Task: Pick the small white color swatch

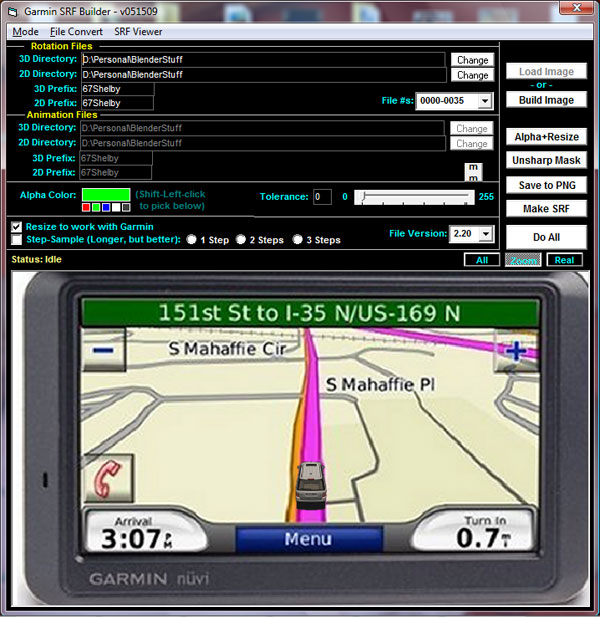Action: 116,207
